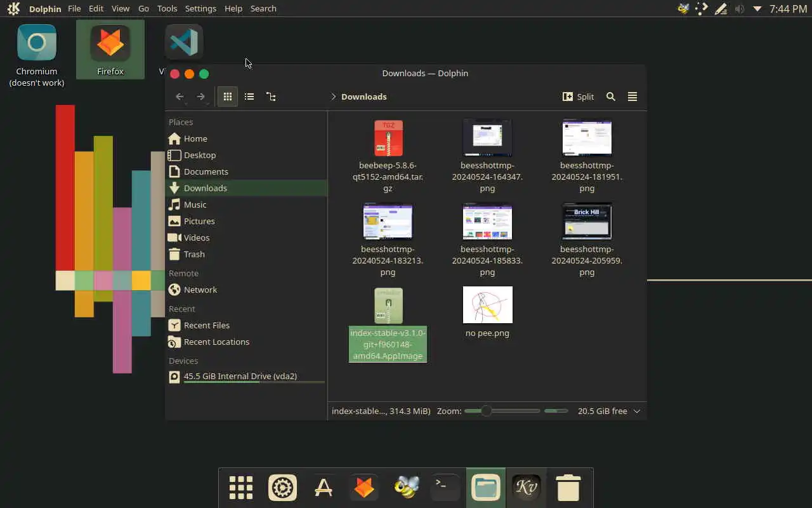
Task: Select the no pee.png thumbnail
Action: (x=487, y=305)
